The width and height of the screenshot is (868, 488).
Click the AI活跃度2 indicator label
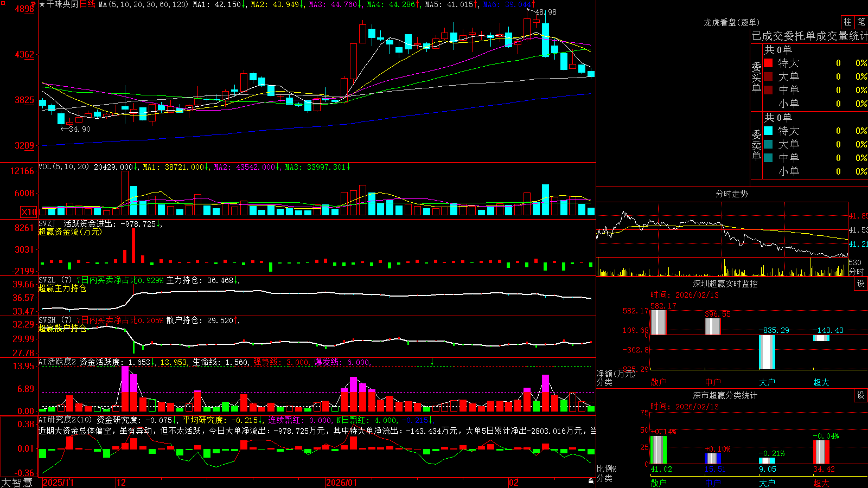(x=58, y=362)
